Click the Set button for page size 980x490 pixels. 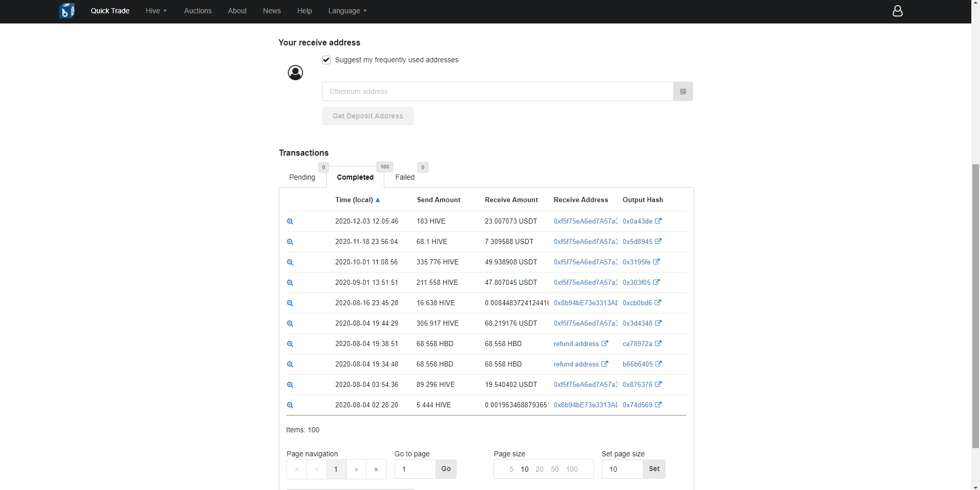click(x=654, y=469)
